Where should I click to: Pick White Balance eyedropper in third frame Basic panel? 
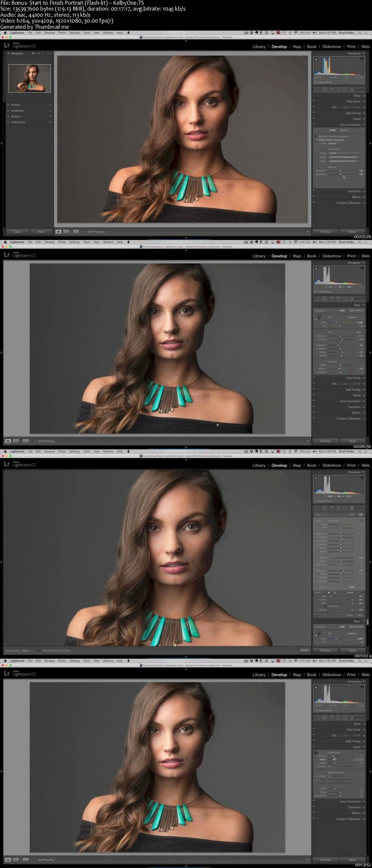[x=318, y=634]
